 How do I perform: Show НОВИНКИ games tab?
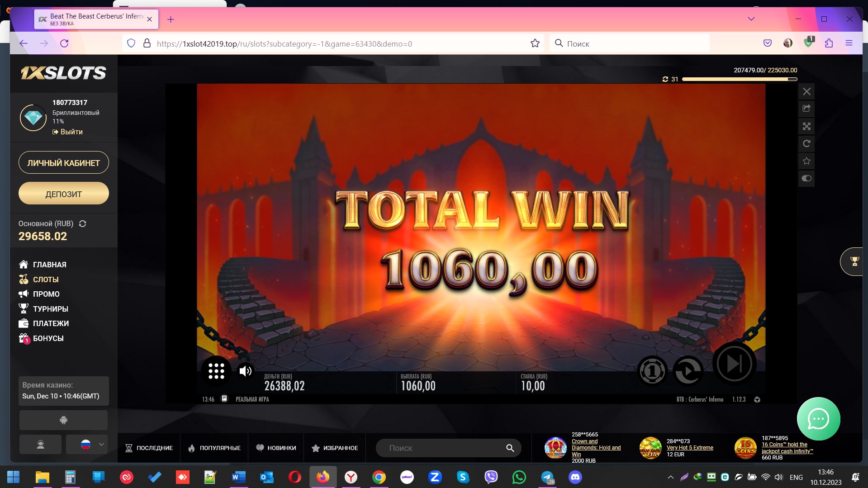pyautogui.click(x=276, y=448)
